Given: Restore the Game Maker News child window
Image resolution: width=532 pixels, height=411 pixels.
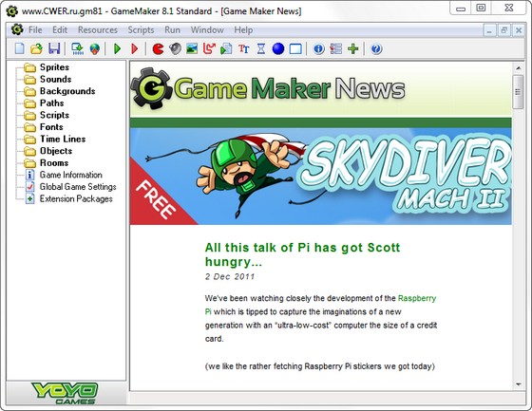Looking at the screenshot, I should coord(503,30).
